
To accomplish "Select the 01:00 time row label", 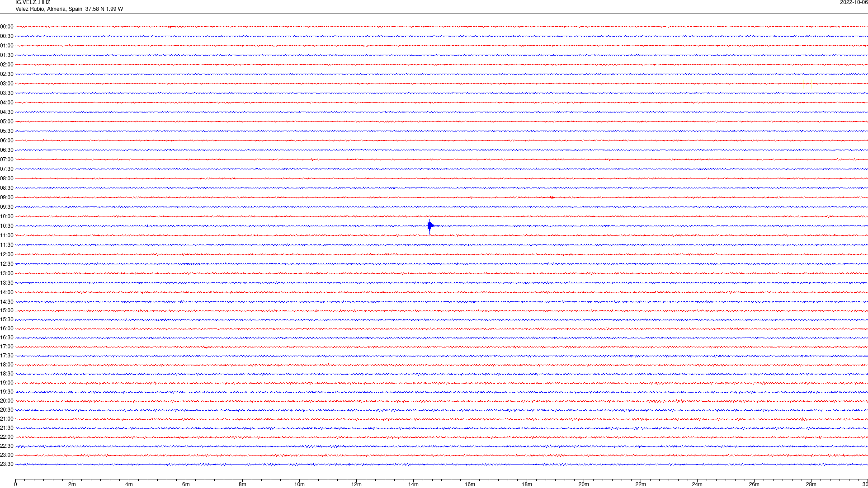I will [7, 46].
